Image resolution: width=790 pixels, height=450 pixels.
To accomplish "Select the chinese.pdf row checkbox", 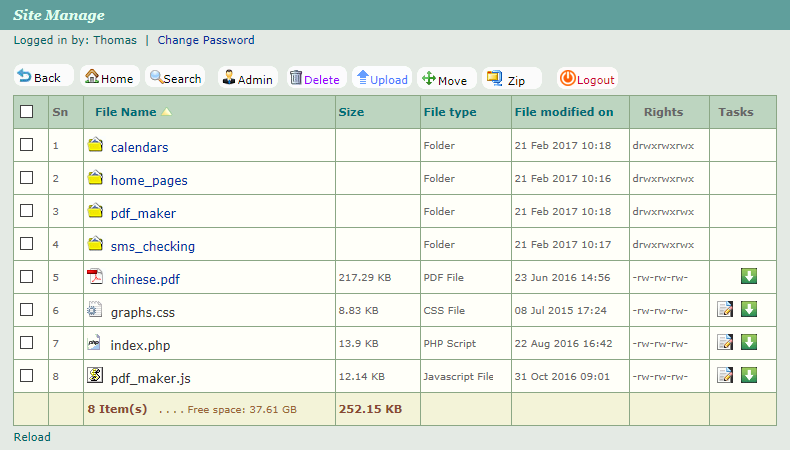I will (27, 277).
